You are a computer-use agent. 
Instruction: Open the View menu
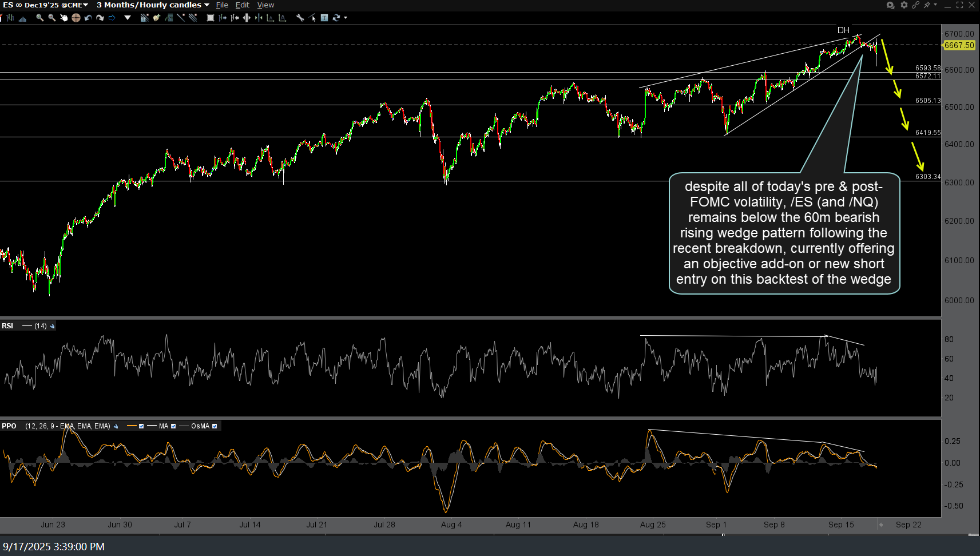[265, 5]
